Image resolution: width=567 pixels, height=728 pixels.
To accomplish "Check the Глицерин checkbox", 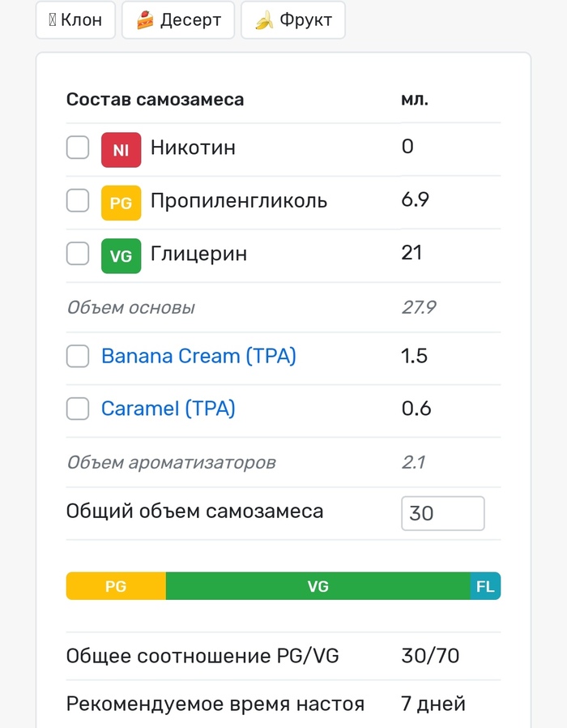I will coord(78,254).
